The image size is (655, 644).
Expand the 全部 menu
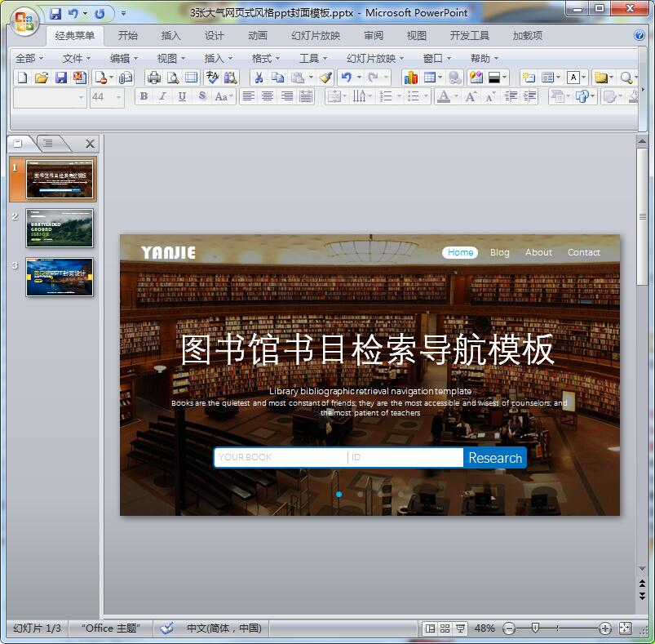(x=29, y=59)
